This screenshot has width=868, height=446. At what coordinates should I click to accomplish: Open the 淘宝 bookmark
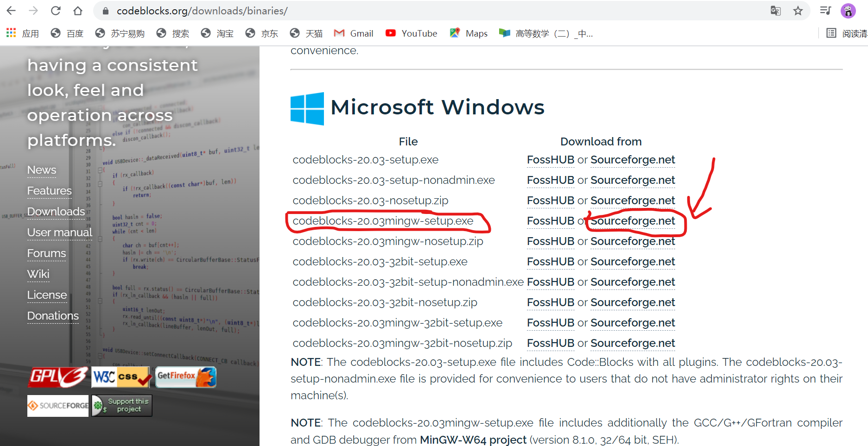pos(217,33)
